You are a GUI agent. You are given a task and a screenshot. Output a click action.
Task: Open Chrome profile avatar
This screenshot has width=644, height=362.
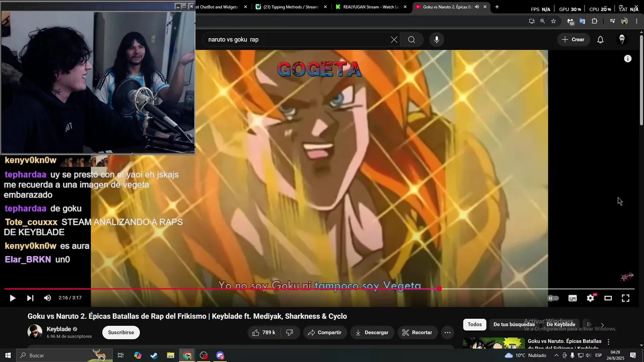[x=624, y=21]
